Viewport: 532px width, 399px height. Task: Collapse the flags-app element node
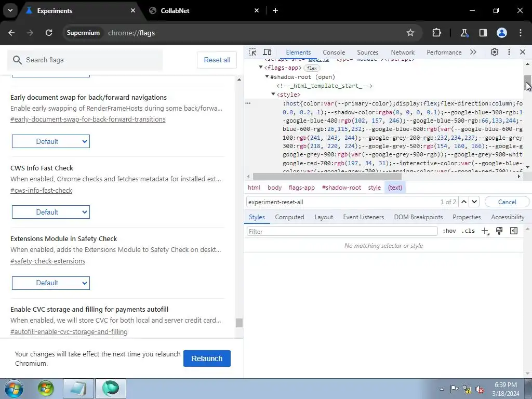pos(261,68)
